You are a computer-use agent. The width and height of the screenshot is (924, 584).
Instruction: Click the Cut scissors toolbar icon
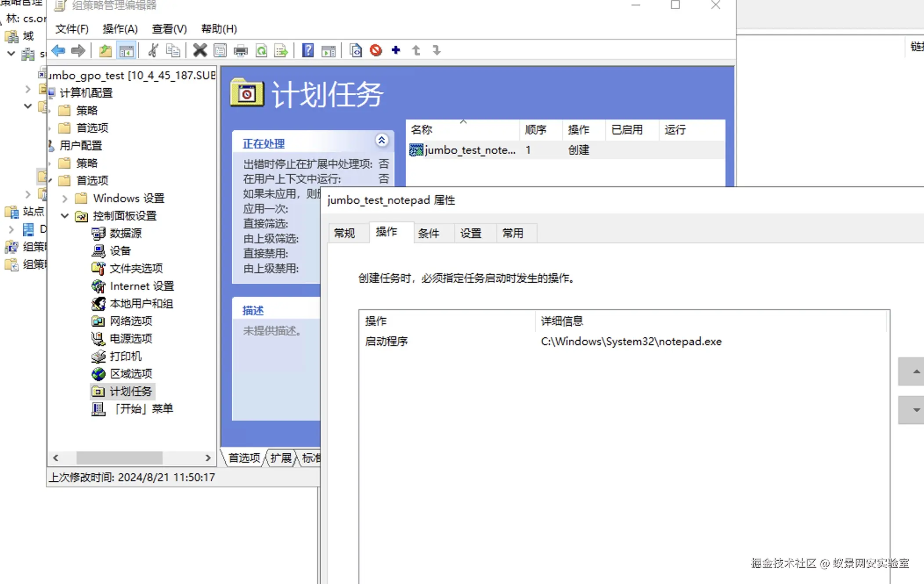(153, 50)
